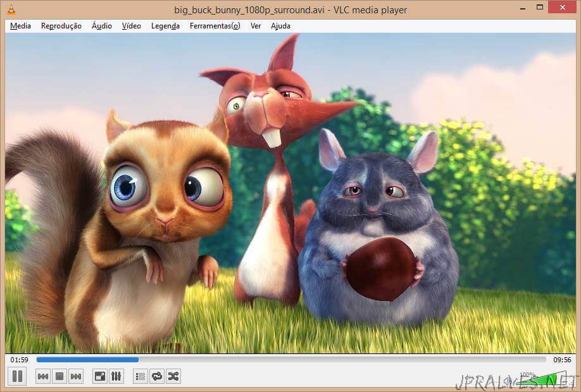Close the VLC media player window
Screen dimensions: 581x392
coord(563,8)
